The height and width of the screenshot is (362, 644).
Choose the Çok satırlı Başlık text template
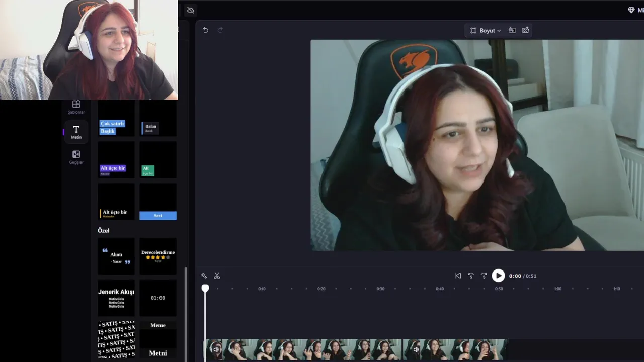[x=116, y=119]
